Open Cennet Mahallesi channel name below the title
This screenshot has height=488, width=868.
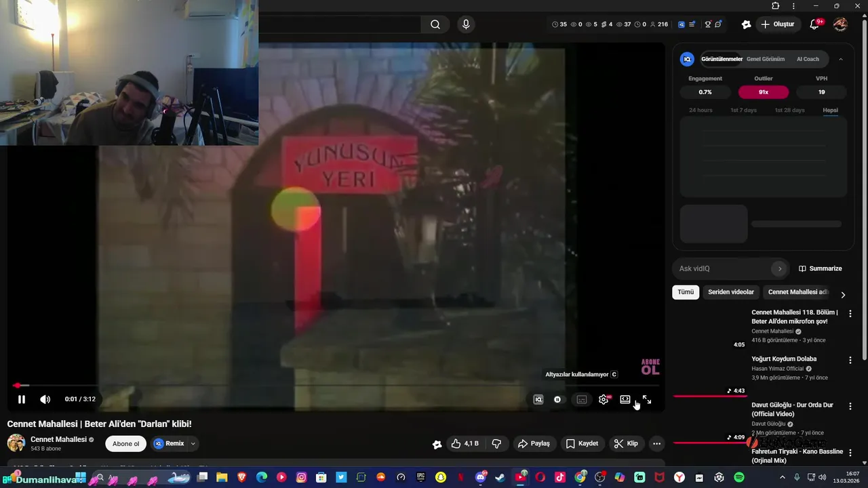click(58, 439)
